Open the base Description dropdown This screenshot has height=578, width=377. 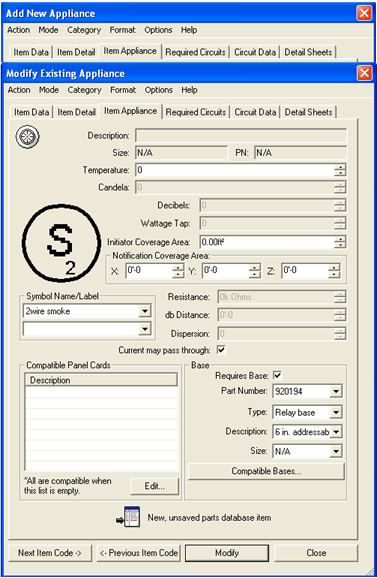coord(336,432)
